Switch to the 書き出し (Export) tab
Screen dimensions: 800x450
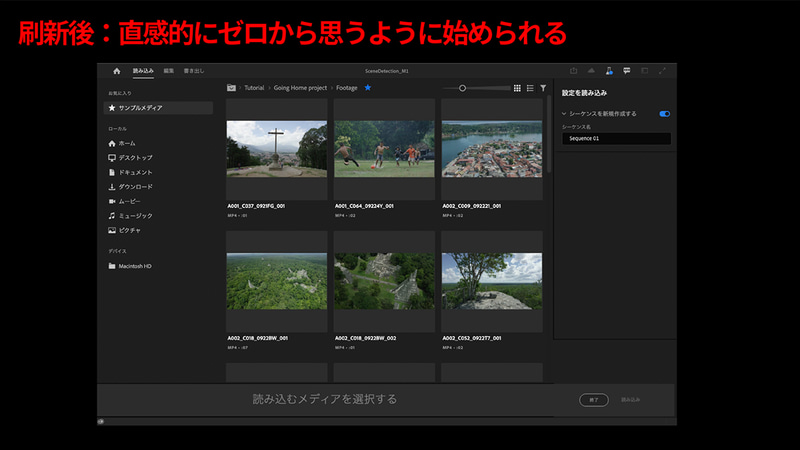[194, 71]
